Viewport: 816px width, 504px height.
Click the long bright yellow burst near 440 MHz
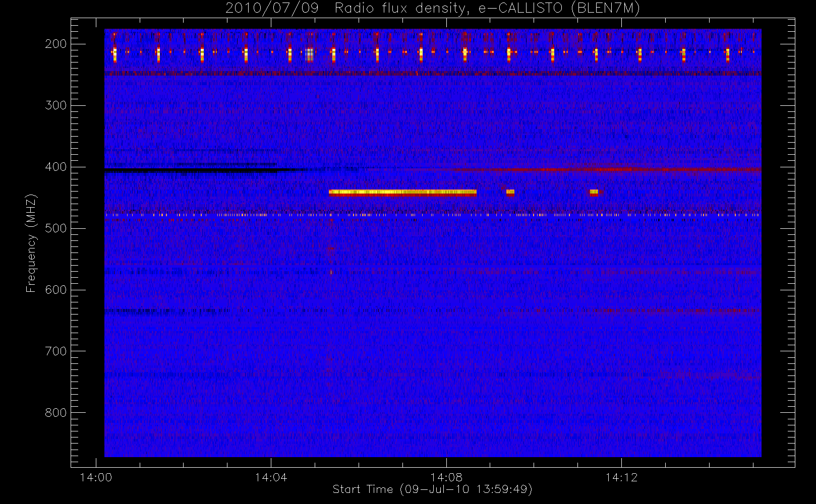point(402,192)
